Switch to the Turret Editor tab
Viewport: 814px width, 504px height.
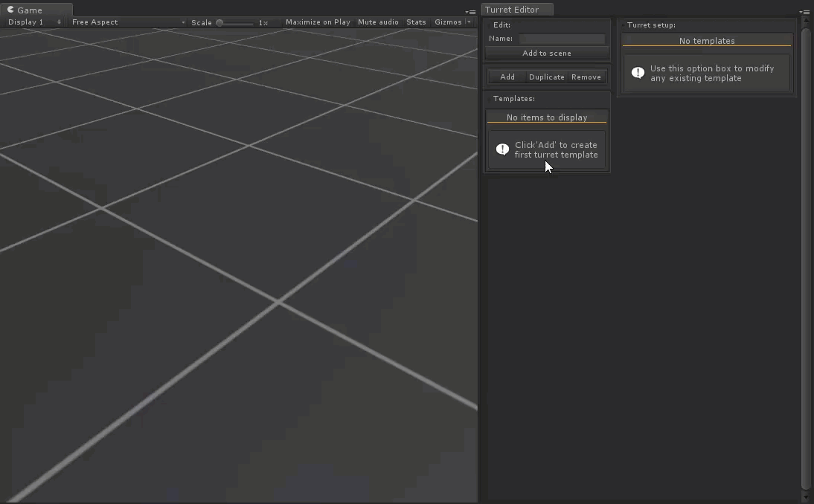click(517, 10)
